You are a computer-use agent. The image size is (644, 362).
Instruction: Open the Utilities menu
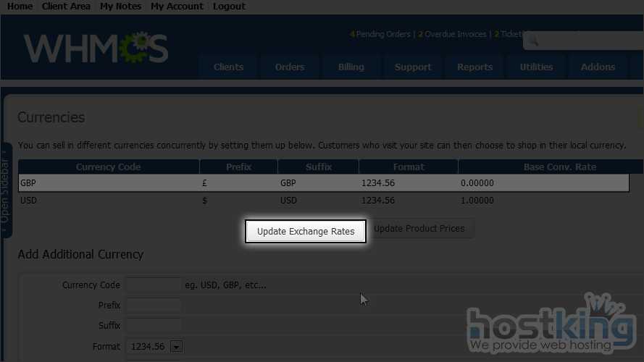[x=536, y=67]
